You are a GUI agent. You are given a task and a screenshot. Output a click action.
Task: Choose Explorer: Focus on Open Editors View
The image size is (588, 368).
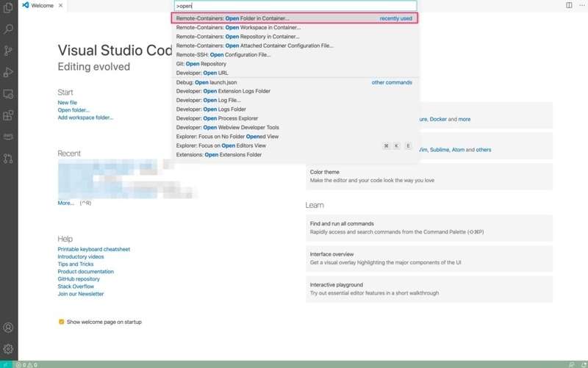tap(295, 145)
